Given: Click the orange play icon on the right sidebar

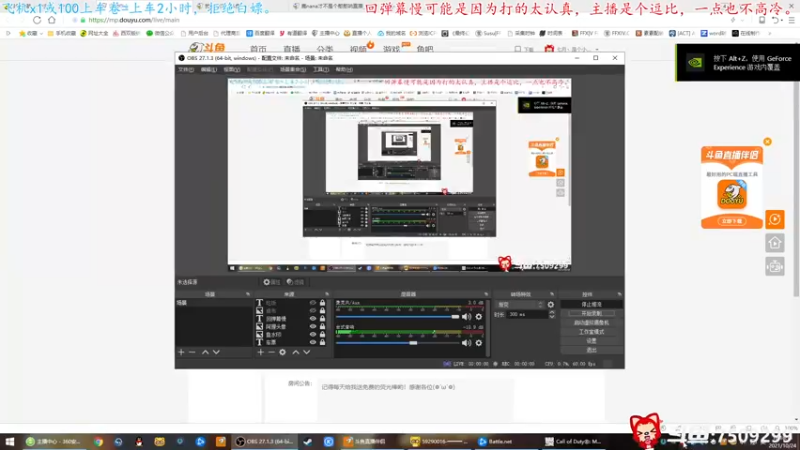Looking at the screenshot, I should pyautogui.click(x=774, y=219).
